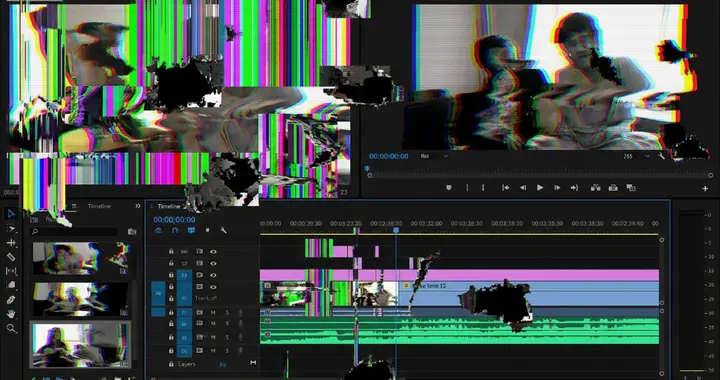Select the Selection arrow tool

coord(11,213)
